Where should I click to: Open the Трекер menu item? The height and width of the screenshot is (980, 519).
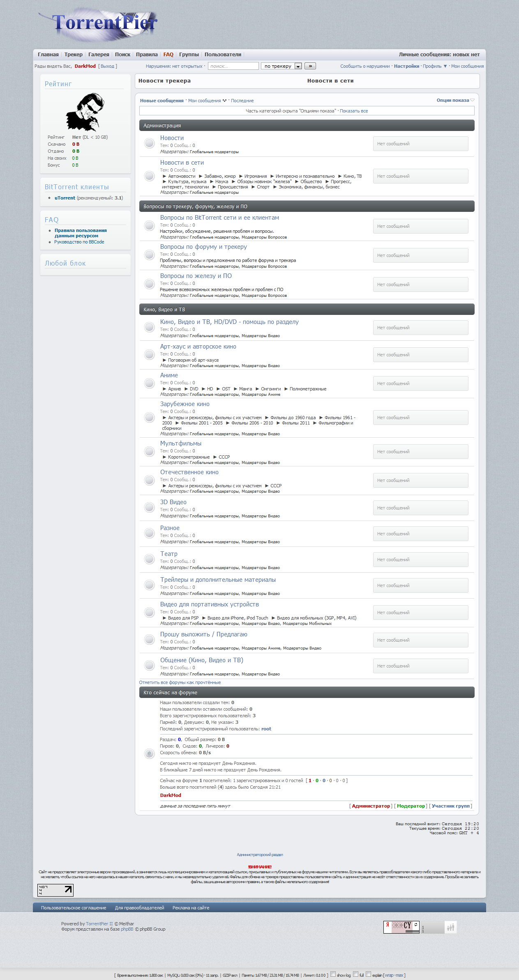(73, 55)
